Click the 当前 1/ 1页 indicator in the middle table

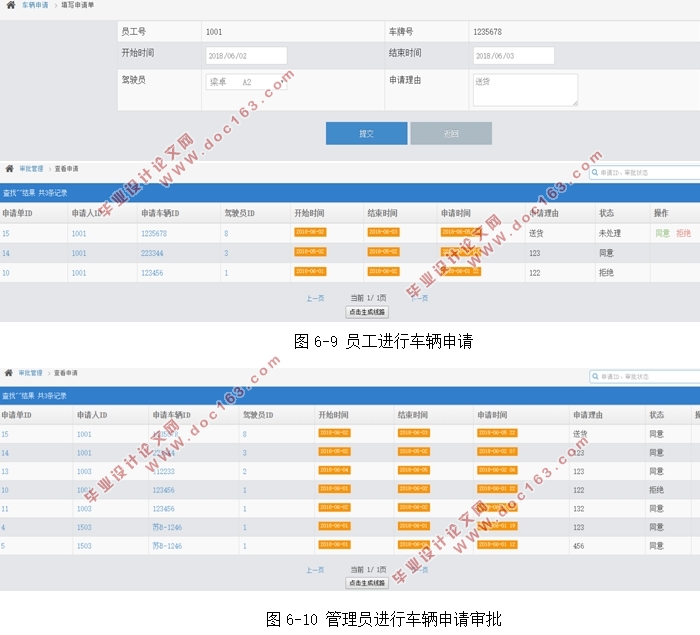[368, 298]
